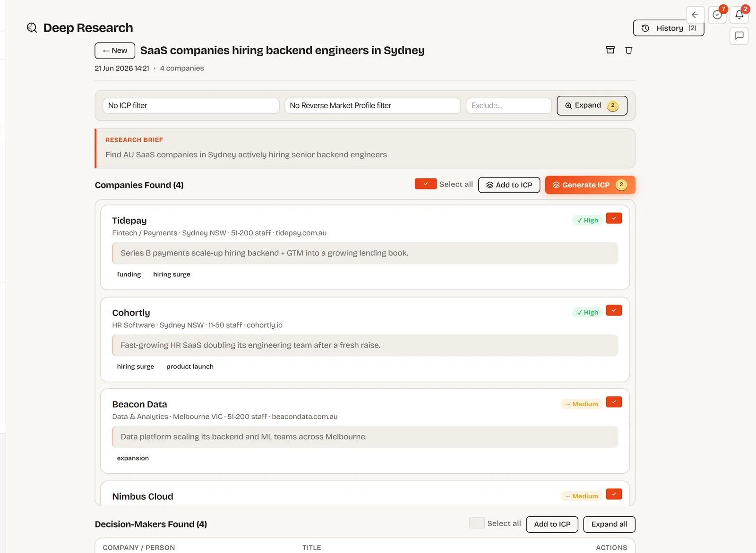Click the Expand search button

coord(592,106)
